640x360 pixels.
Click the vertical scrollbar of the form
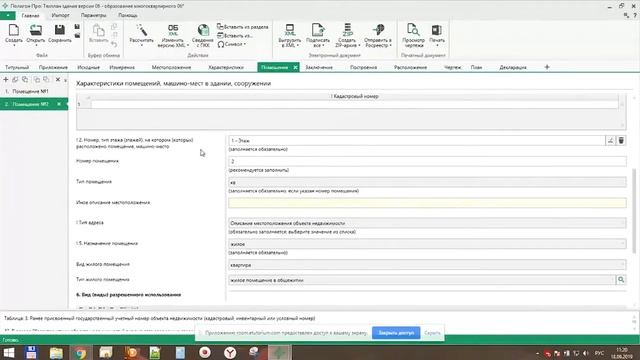coord(634,211)
